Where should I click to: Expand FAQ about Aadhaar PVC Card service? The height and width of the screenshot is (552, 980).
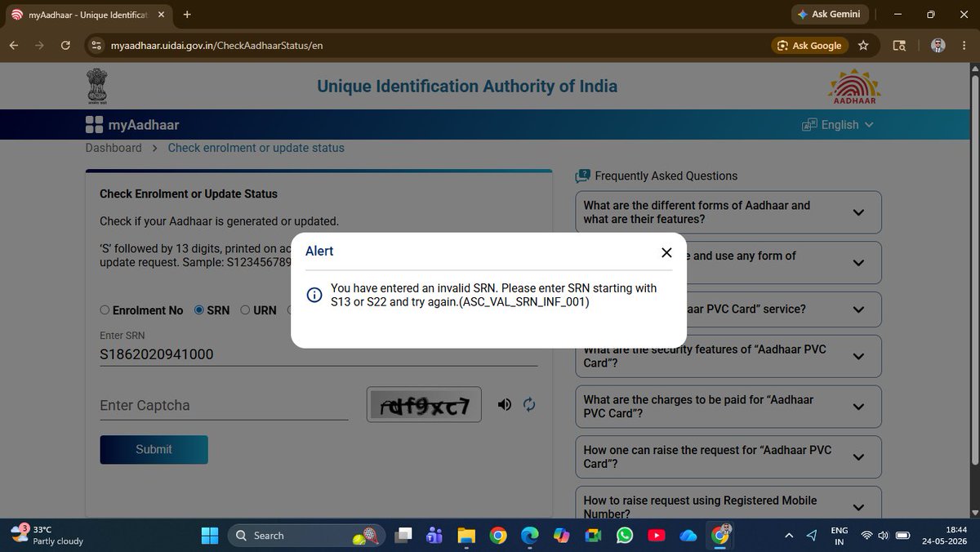coord(728,309)
